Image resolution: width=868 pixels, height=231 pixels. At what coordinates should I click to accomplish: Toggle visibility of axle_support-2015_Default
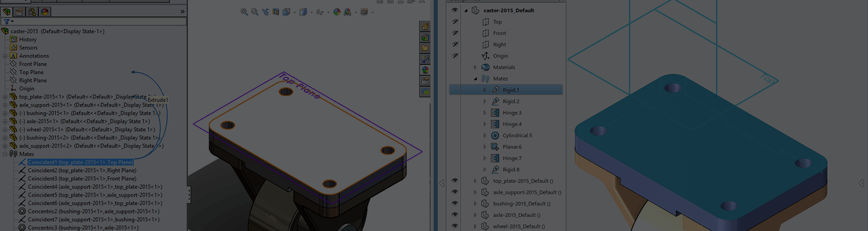[x=455, y=192]
